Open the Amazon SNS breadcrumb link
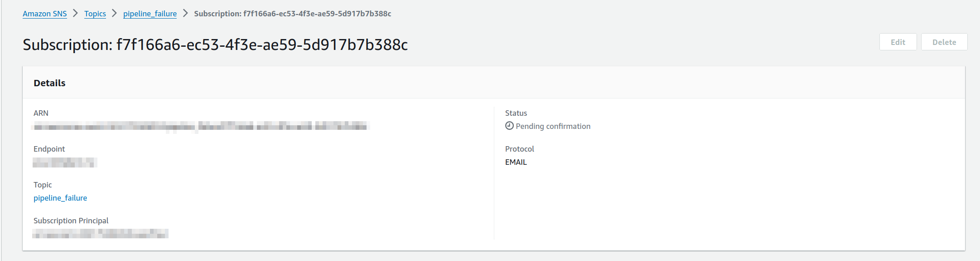 pyautogui.click(x=45, y=14)
